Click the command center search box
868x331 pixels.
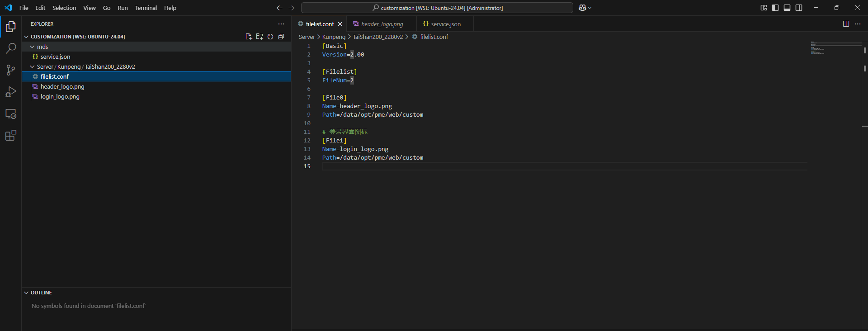pos(437,8)
